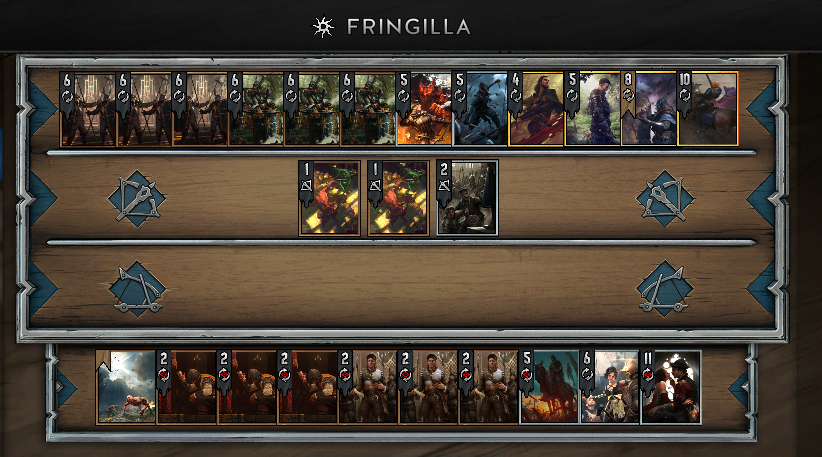Choose the fiery 5-strength card in top row

tap(424, 108)
